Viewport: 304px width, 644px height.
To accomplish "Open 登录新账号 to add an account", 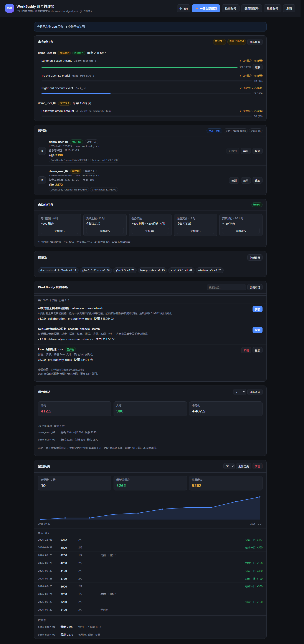I will tap(251, 8).
